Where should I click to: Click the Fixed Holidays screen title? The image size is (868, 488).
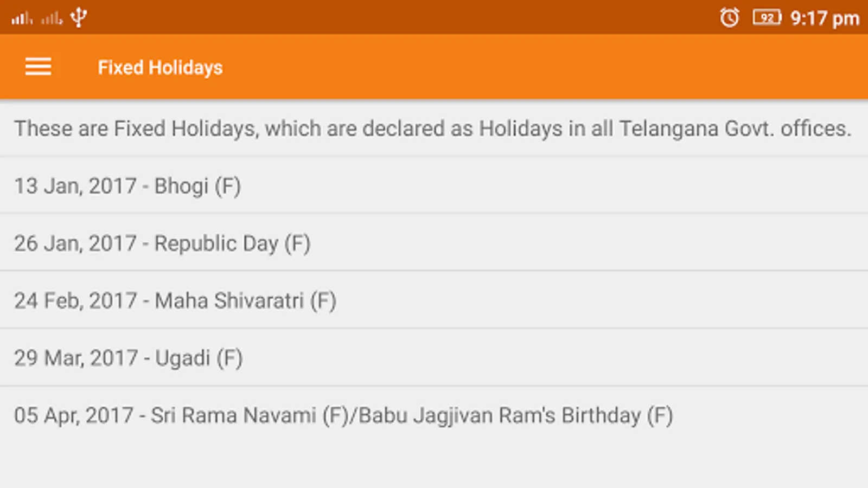(x=160, y=68)
